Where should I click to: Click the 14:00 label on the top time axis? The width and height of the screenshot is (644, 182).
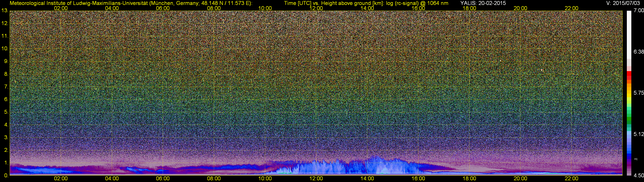pos(367,8)
